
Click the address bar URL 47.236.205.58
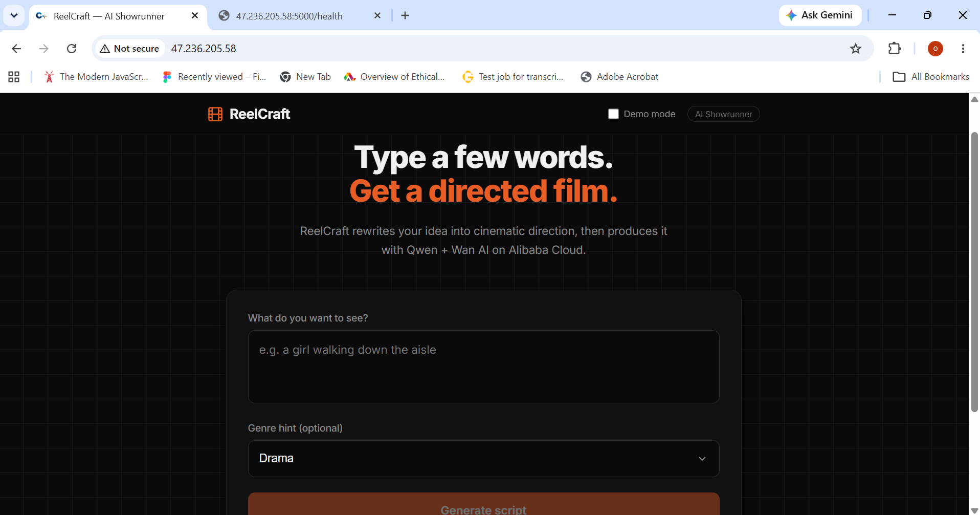(x=204, y=49)
